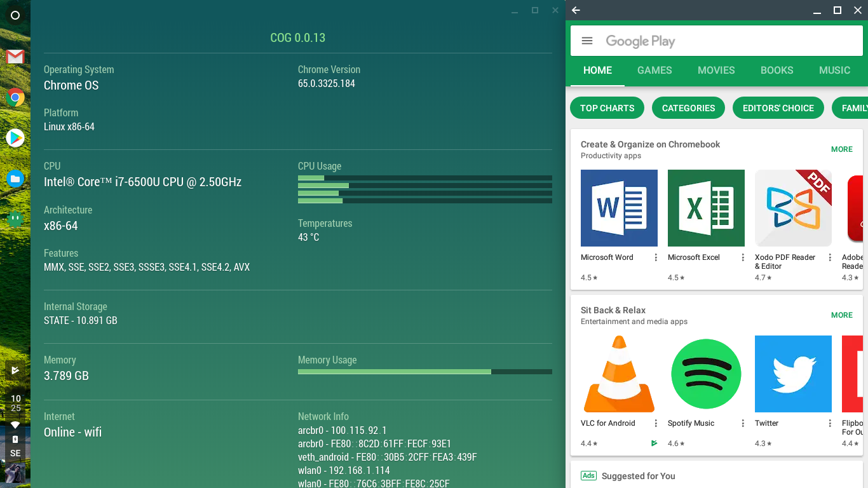The width and height of the screenshot is (868, 488).
Task: Open Gmail from the shelf
Action: click(x=15, y=57)
